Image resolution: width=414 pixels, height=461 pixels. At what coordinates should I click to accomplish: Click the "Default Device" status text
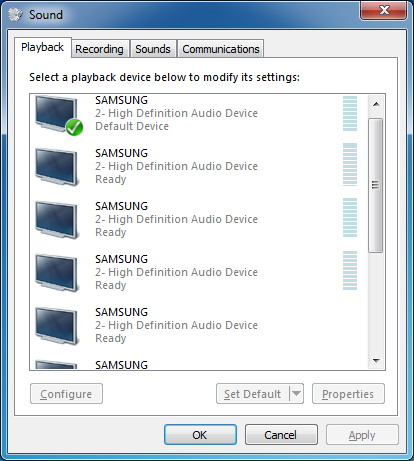pos(132,126)
